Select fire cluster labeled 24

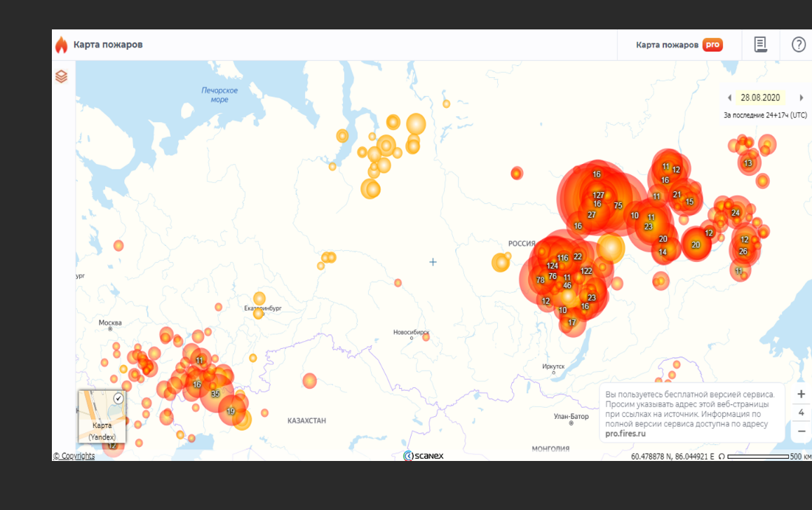[736, 212]
